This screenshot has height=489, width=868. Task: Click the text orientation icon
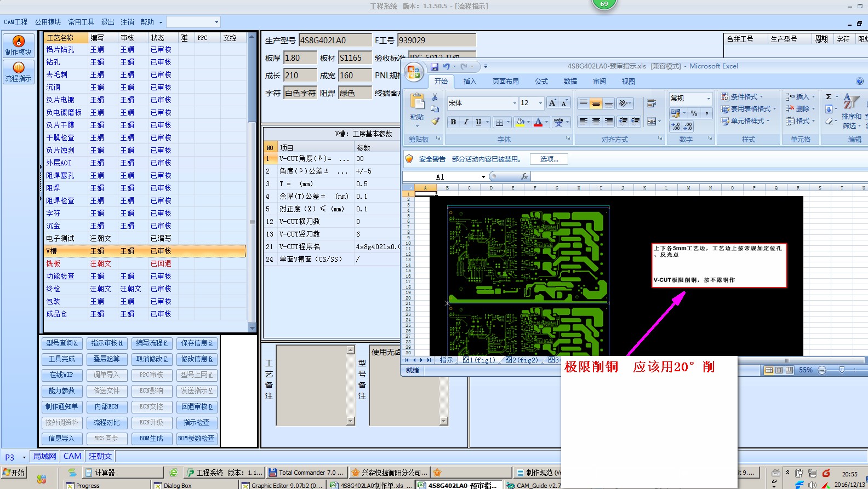[623, 103]
